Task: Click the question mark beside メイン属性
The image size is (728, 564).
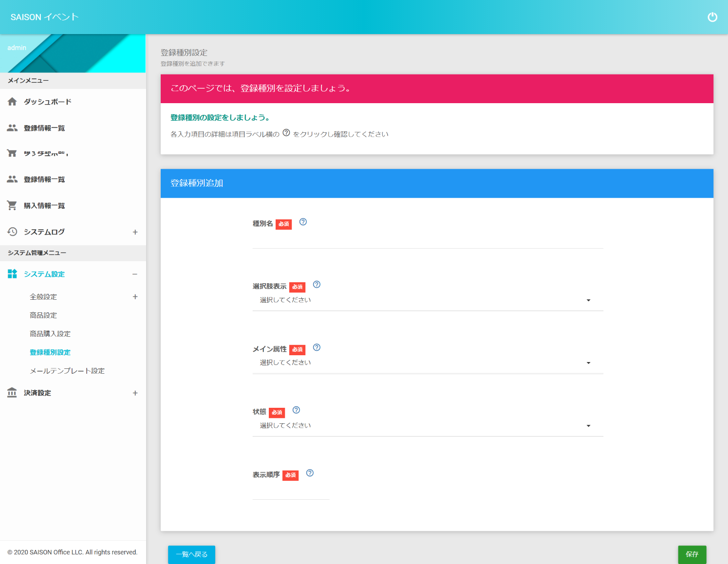Action: point(317,347)
